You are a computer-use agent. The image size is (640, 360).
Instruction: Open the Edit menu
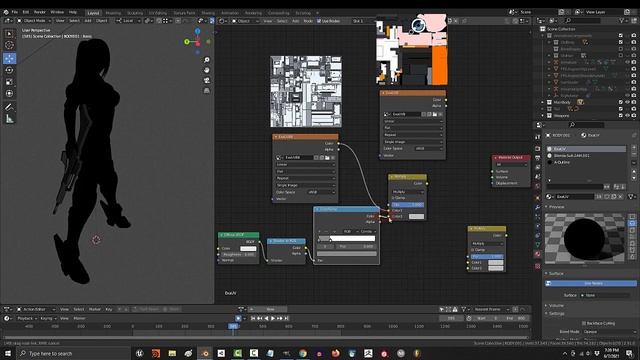pyautogui.click(x=26, y=12)
